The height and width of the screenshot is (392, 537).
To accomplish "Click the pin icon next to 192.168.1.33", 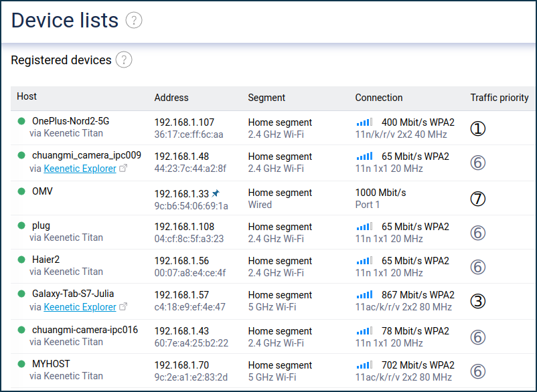I will click(x=216, y=193).
